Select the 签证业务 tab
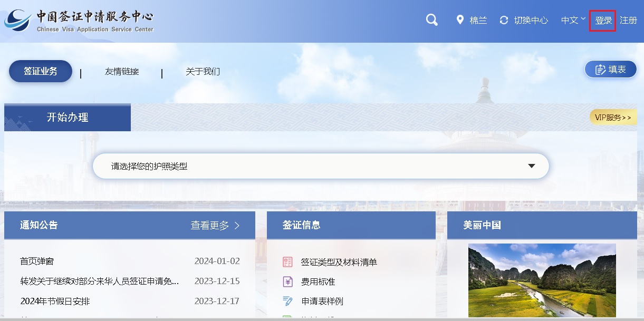 (41, 71)
